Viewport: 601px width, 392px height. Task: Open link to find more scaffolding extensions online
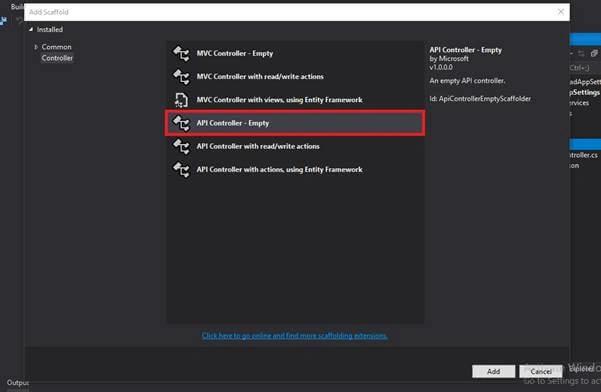[294, 336]
